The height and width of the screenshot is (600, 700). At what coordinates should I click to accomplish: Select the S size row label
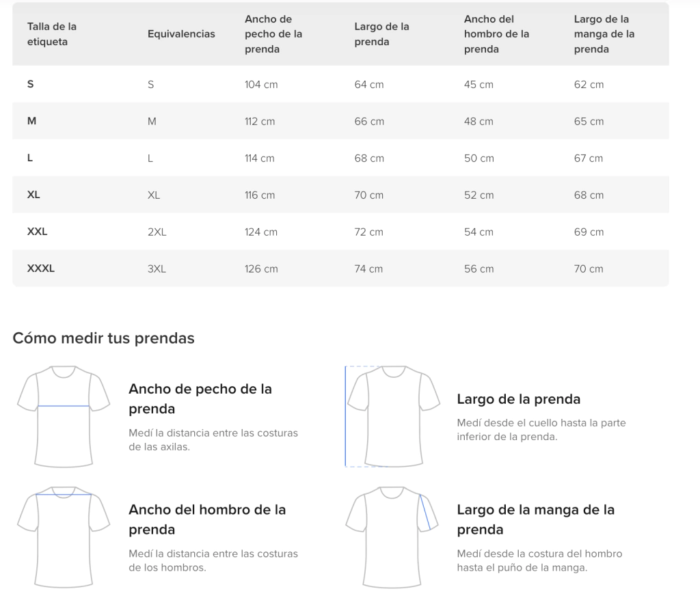click(30, 85)
